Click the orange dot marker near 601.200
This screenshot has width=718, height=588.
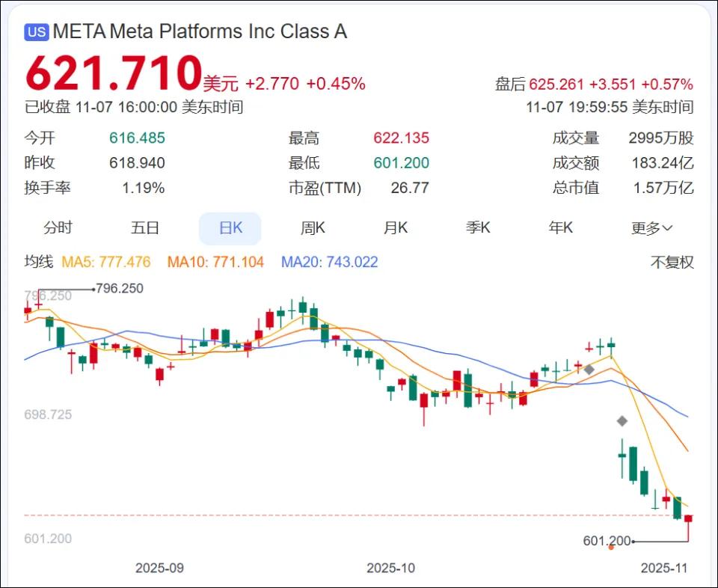coord(611,547)
